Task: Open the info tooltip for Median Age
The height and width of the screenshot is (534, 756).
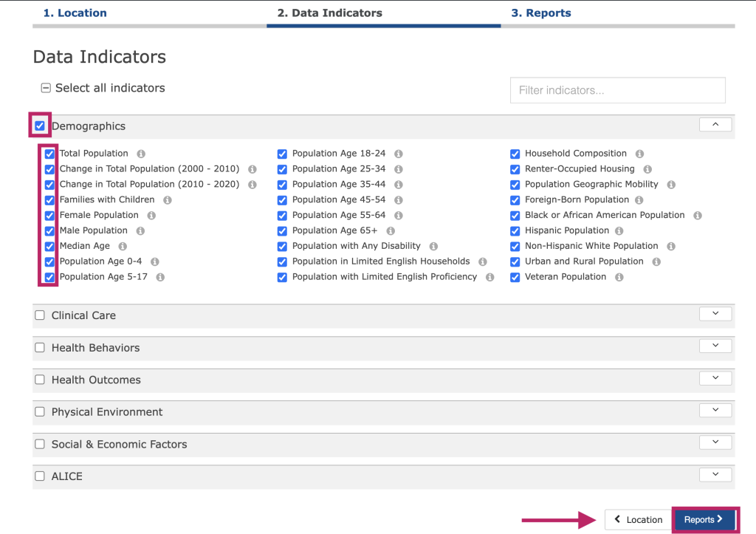Action: click(122, 246)
